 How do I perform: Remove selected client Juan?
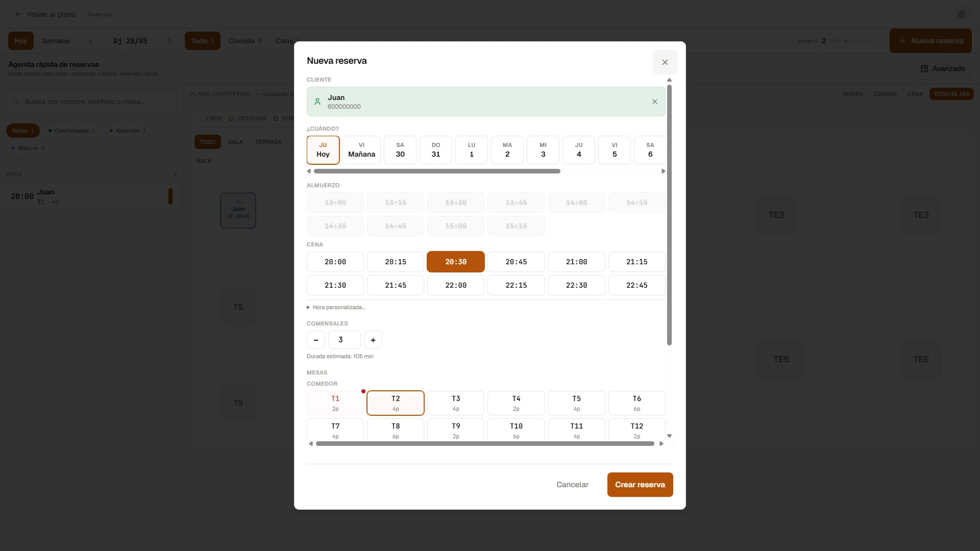655,102
